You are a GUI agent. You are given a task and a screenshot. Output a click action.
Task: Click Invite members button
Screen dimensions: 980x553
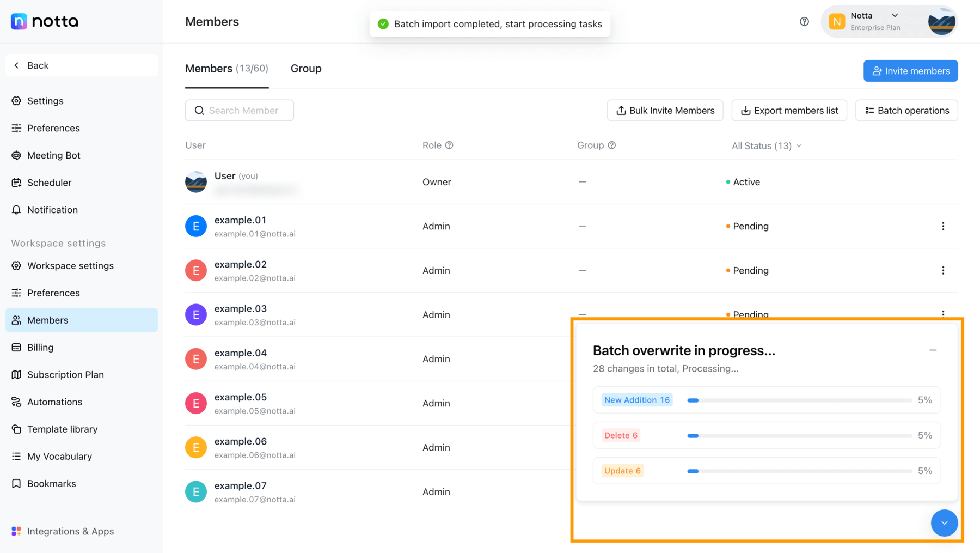910,71
